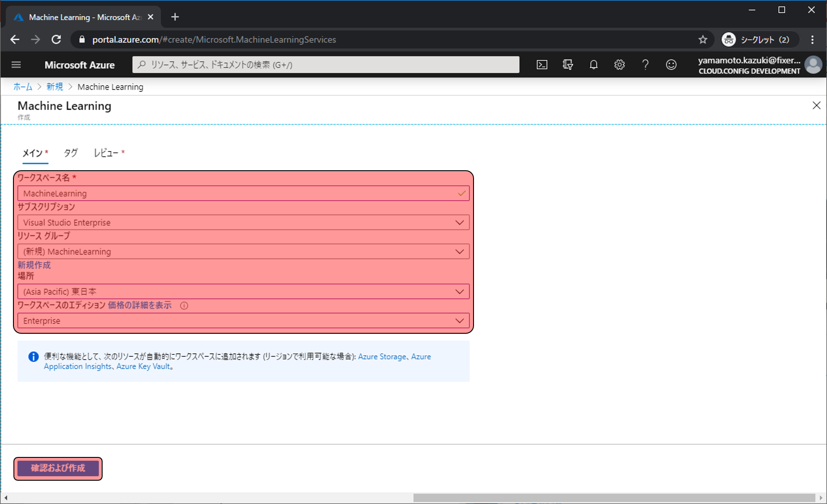Viewport: 827px width, 504px height.
Task: Expand the resource group dropdown
Action: tap(243, 252)
